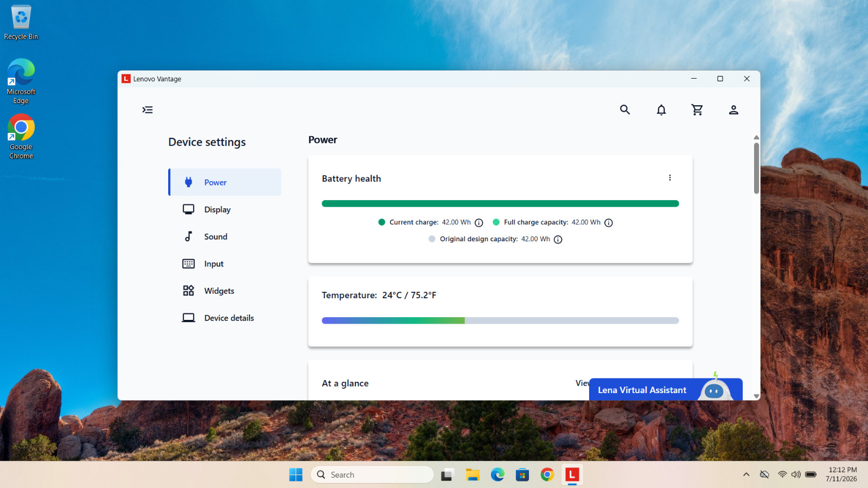Maximize the Lenovo Vantage window
868x488 pixels.
tap(720, 79)
